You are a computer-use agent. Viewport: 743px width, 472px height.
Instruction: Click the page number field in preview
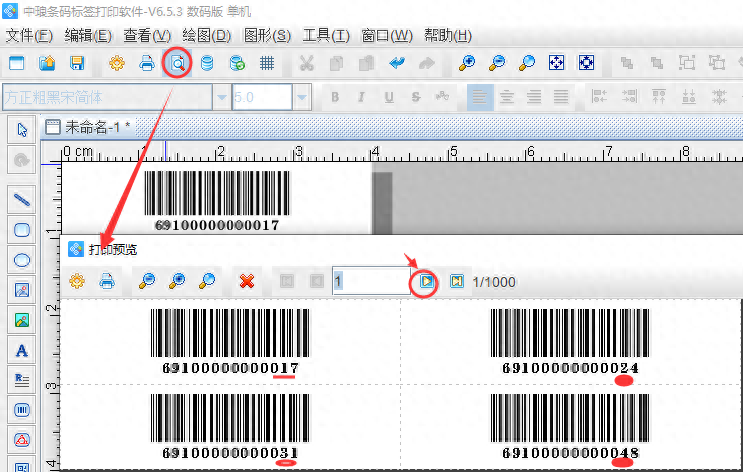pyautogui.click(x=370, y=282)
